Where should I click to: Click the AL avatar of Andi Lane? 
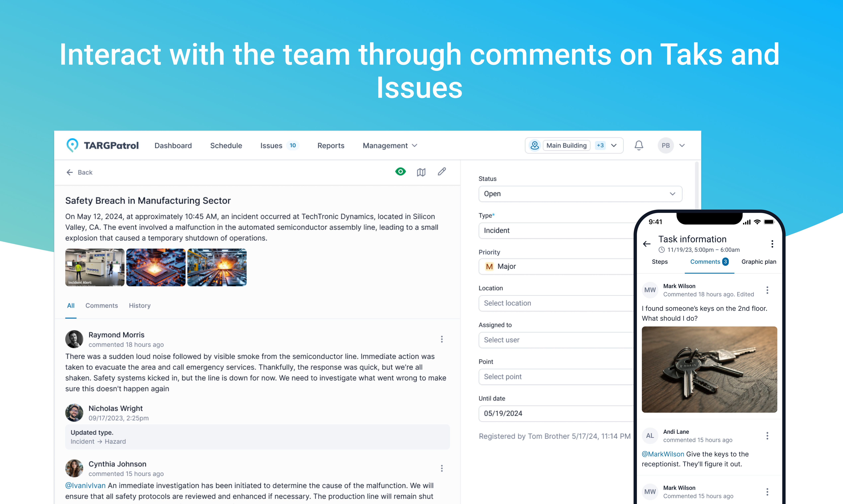click(x=650, y=436)
